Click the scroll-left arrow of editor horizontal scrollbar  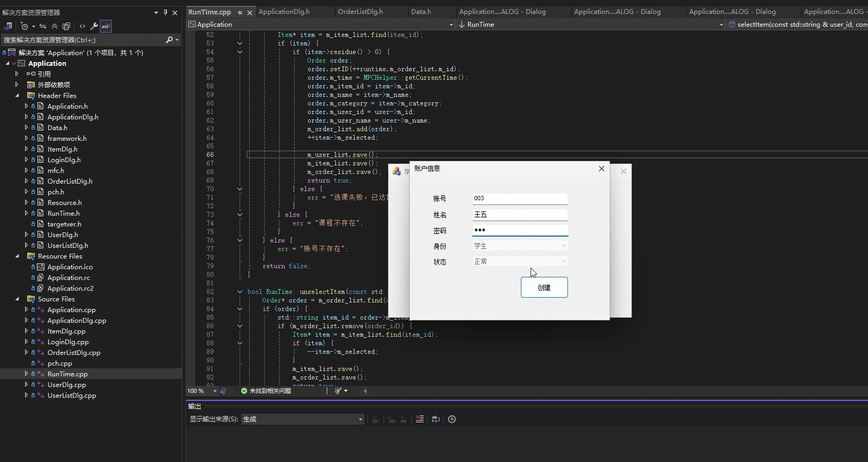pyautogui.click(x=365, y=391)
